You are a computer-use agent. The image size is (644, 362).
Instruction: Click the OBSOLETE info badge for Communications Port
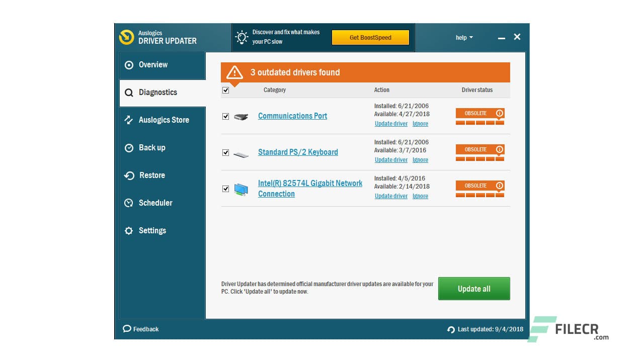(499, 113)
